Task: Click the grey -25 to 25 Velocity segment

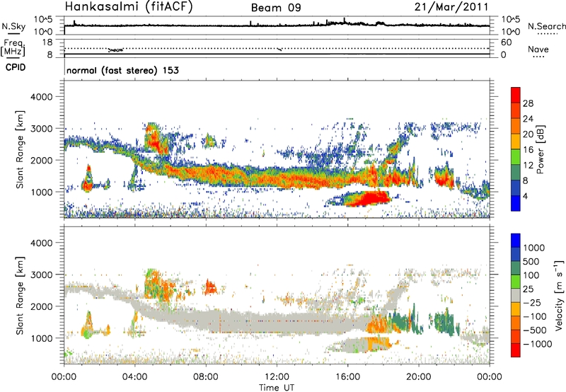Action: coord(516,295)
